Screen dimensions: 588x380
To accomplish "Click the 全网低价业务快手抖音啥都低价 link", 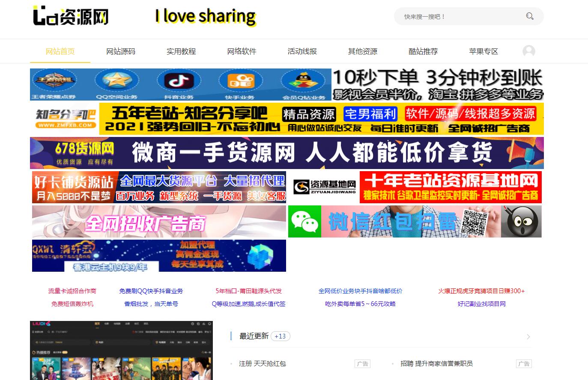I will click(x=361, y=291).
